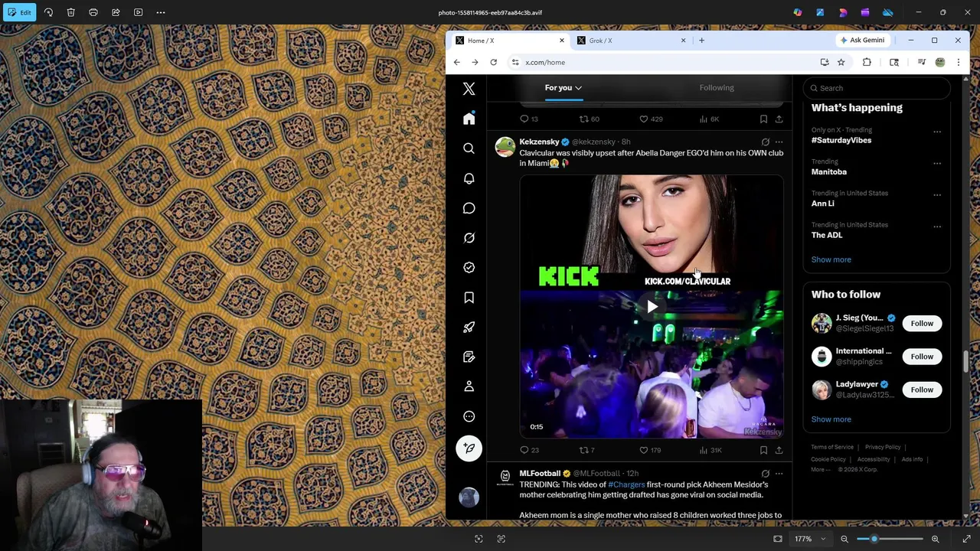The image size is (980, 551).
Task: Search X using the Search field
Action: tap(877, 88)
